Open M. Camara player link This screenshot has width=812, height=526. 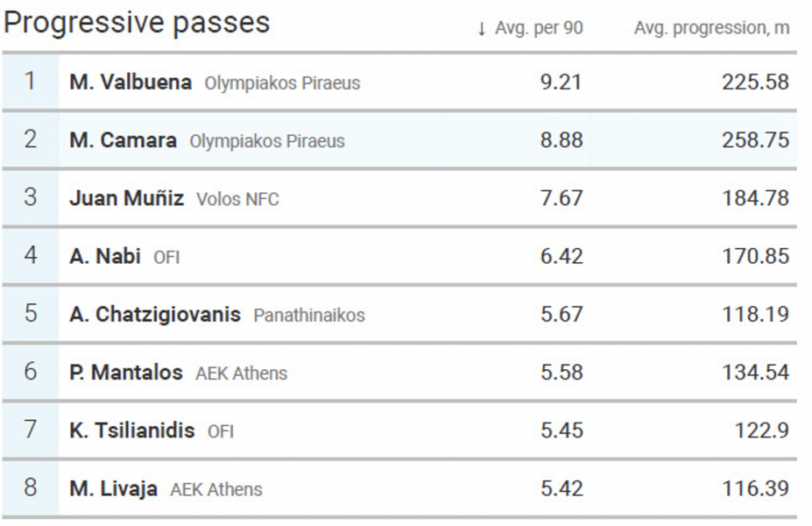(x=123, y=140)
